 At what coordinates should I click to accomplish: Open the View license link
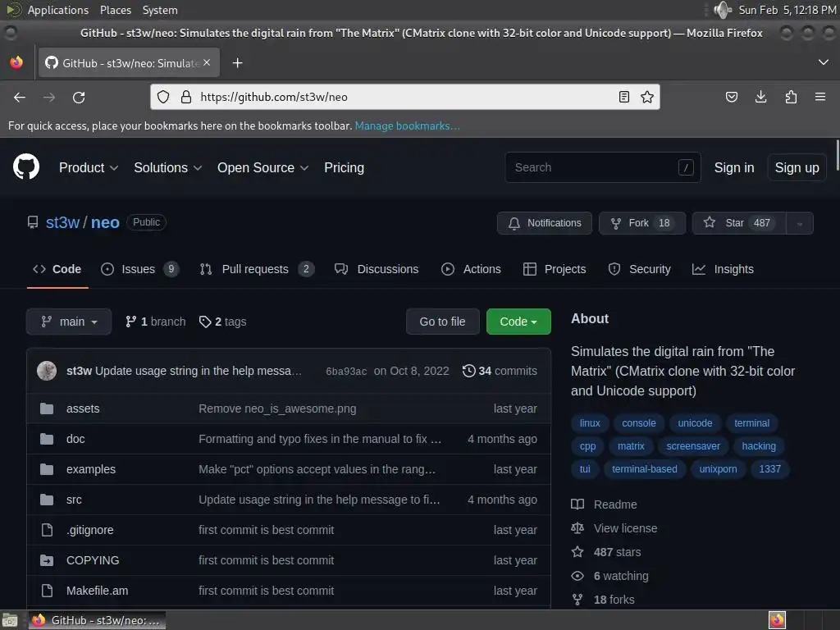(625, 528)
